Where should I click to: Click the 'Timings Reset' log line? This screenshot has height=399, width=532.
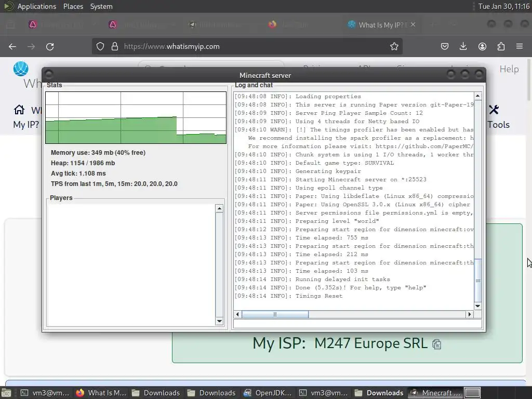click(288, 296)
